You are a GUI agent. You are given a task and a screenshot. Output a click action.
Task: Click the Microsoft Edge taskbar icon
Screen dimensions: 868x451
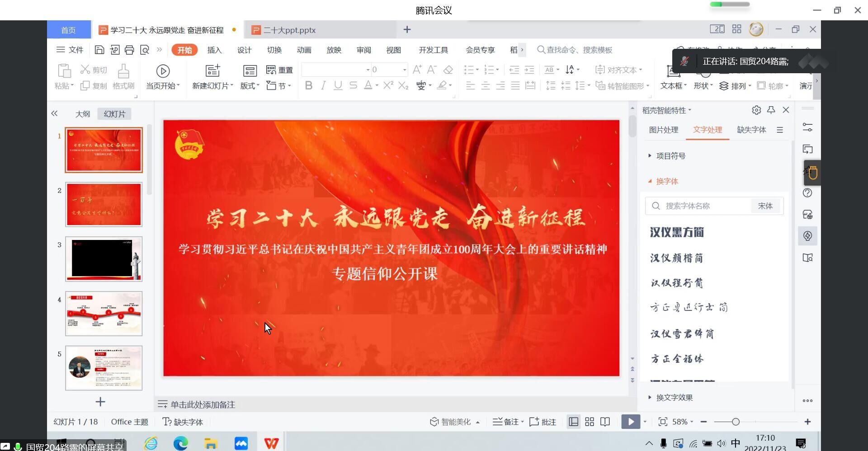[x=180, y=443]
